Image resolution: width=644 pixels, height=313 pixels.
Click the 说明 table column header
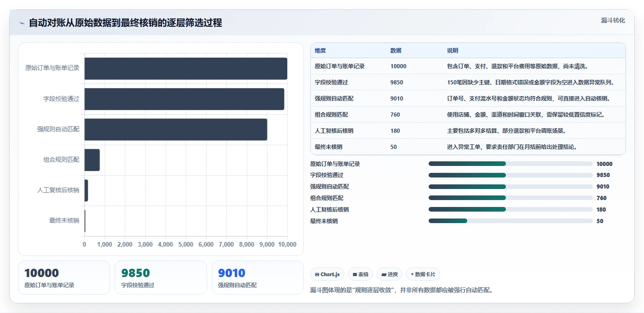point(453,51)
